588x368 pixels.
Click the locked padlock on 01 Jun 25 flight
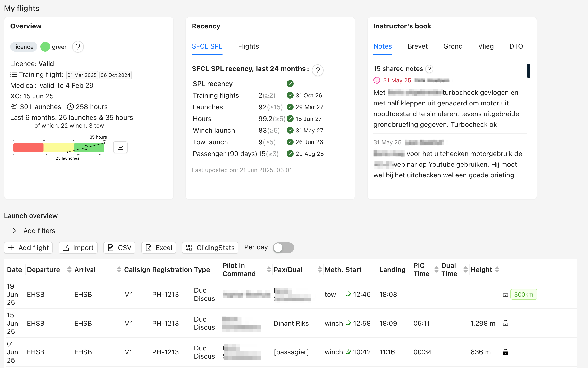coord(505,352)
